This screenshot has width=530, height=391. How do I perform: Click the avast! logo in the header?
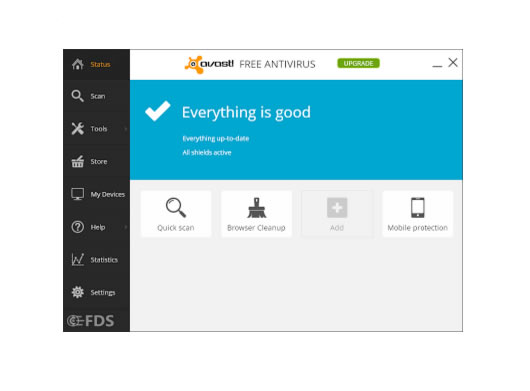209,64
